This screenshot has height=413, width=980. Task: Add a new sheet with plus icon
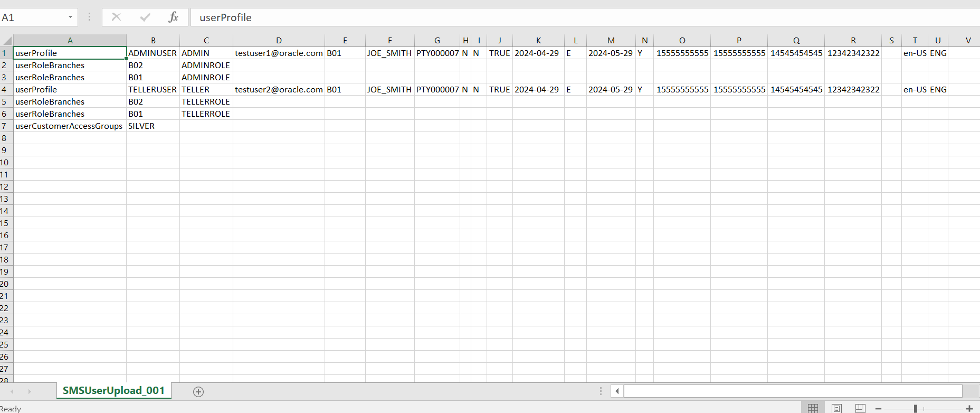[x=198, y=391]
